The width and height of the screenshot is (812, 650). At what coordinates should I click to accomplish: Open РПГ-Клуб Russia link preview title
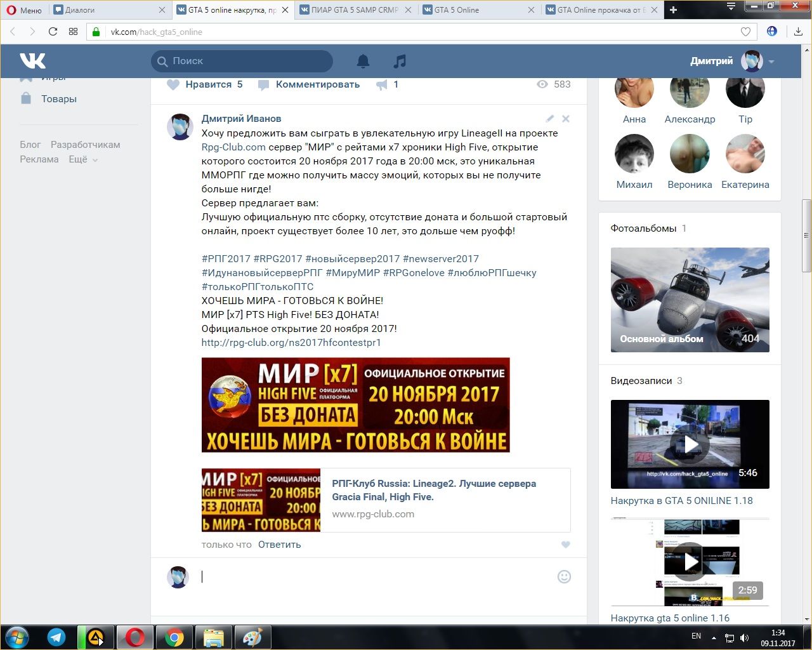click(x=434, y=490)
